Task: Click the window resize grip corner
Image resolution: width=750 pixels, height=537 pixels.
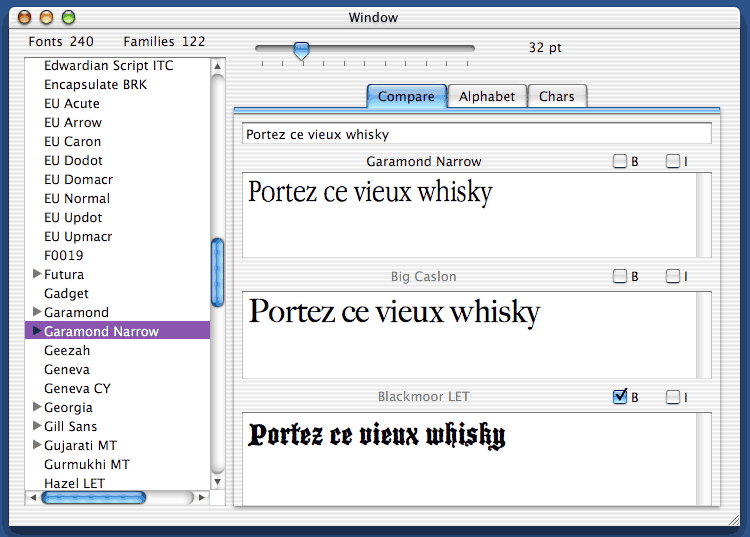Action: pyautogui.click(x=733, y=520)
